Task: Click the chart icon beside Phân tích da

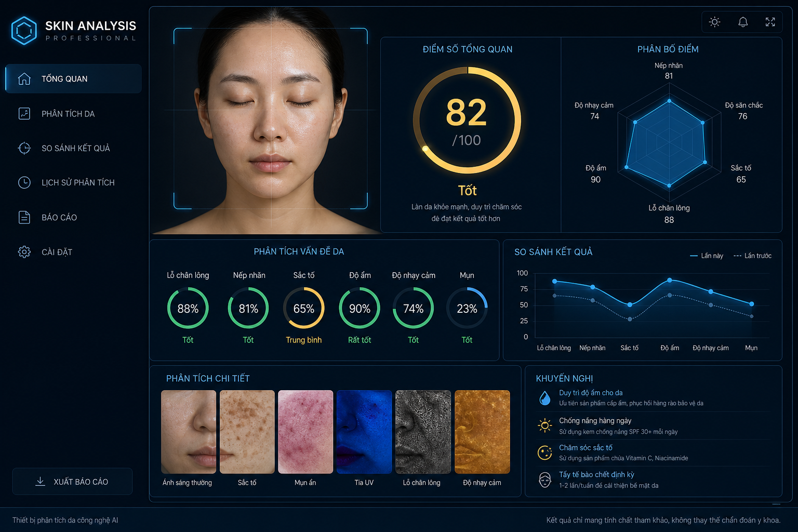Action: coord(24,114)
